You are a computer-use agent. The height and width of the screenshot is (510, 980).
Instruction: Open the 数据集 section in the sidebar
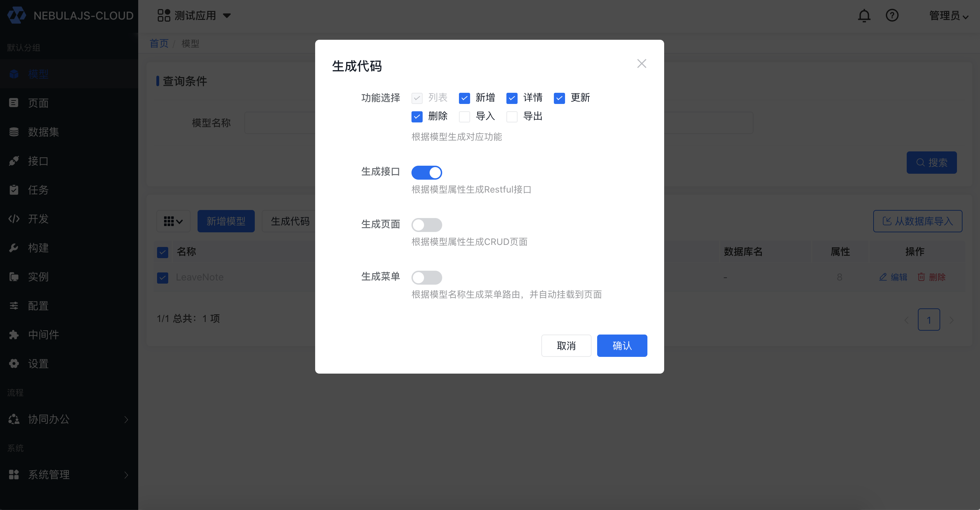coord(43,132)
